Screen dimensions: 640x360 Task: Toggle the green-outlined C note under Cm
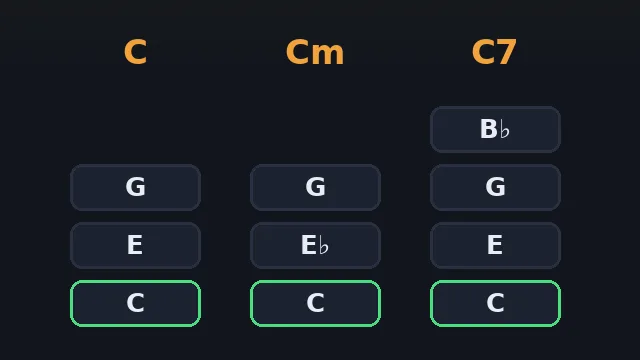316,303
